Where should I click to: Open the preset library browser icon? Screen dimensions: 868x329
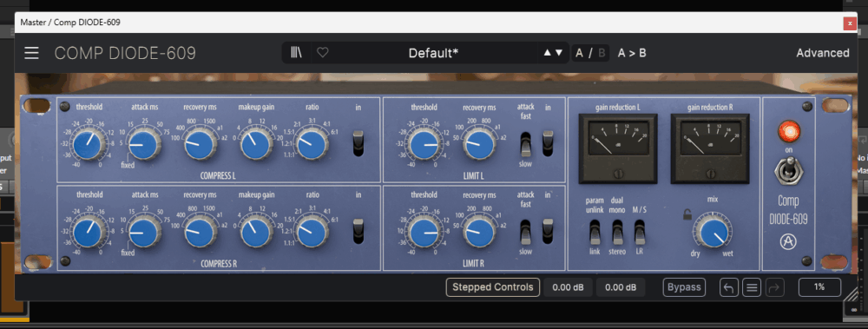(296, 53)
